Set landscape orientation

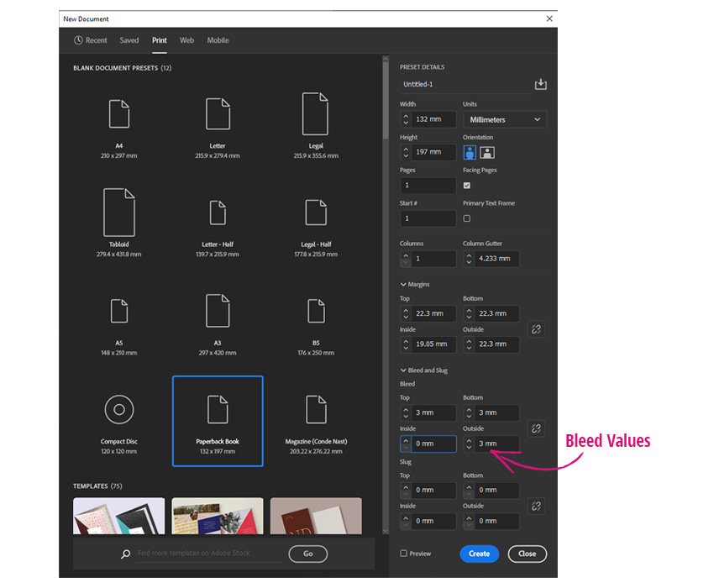pos(486,153)
